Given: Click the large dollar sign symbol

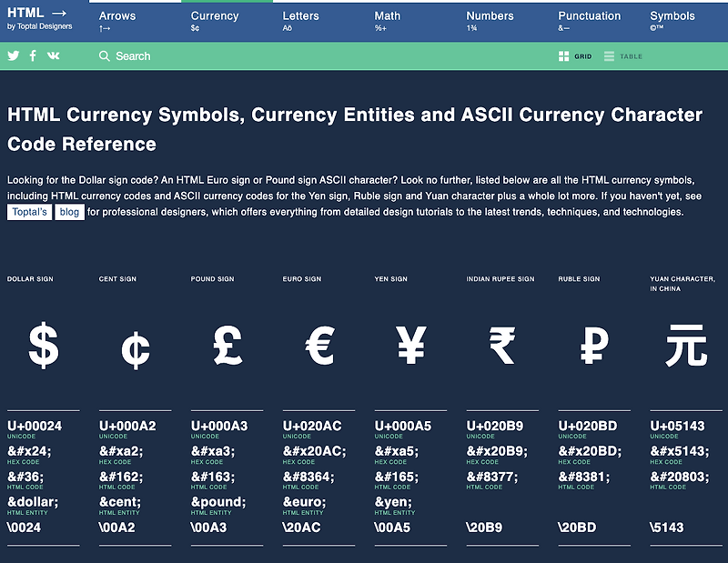Looking at the screenshot, I should [x=44, y=346].
